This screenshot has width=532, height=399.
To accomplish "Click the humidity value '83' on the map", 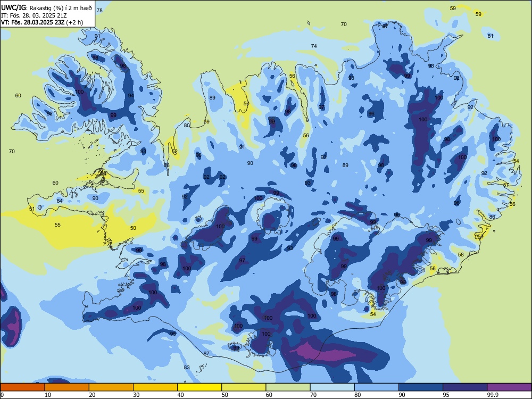I will click(x=187, y=368).
